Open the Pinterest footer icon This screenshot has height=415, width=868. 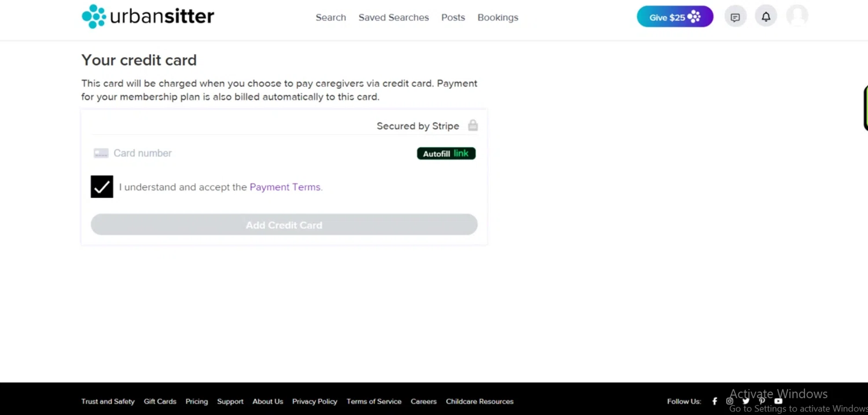[762, 401]
